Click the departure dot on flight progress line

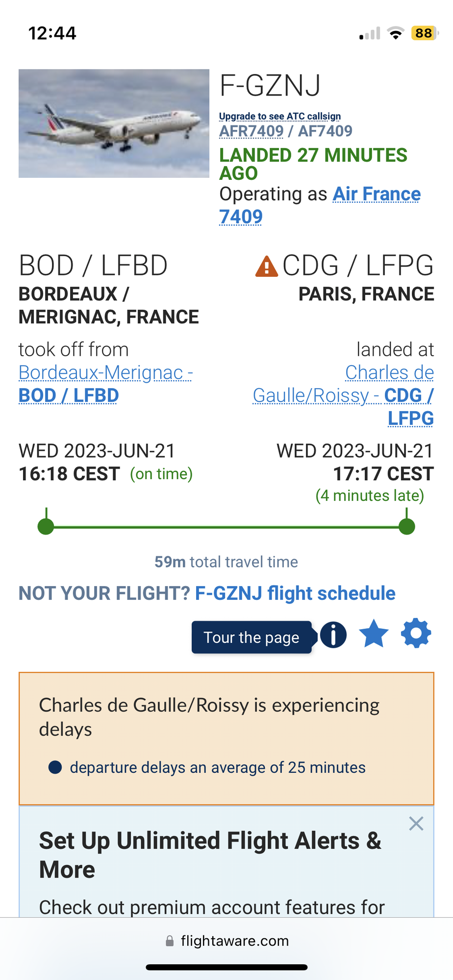click(46, 527)
